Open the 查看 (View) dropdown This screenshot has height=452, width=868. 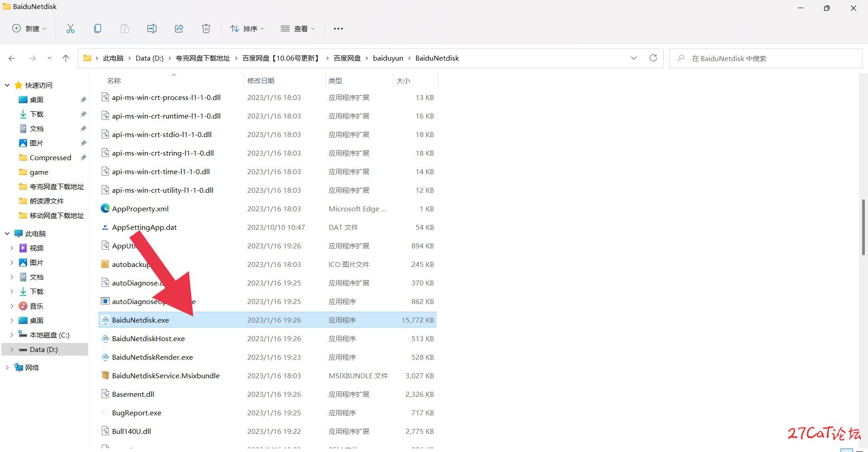[x=297, y=29]
